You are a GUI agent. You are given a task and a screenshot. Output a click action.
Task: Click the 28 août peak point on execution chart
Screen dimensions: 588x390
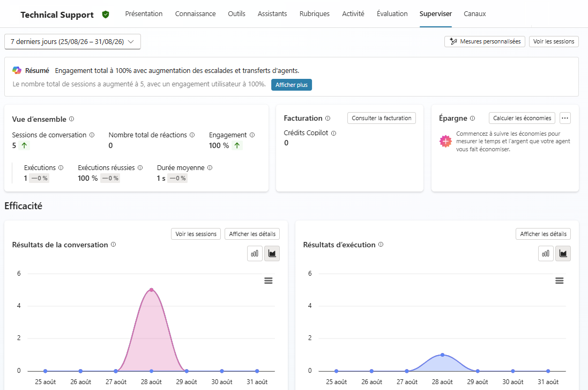[443, 355]
